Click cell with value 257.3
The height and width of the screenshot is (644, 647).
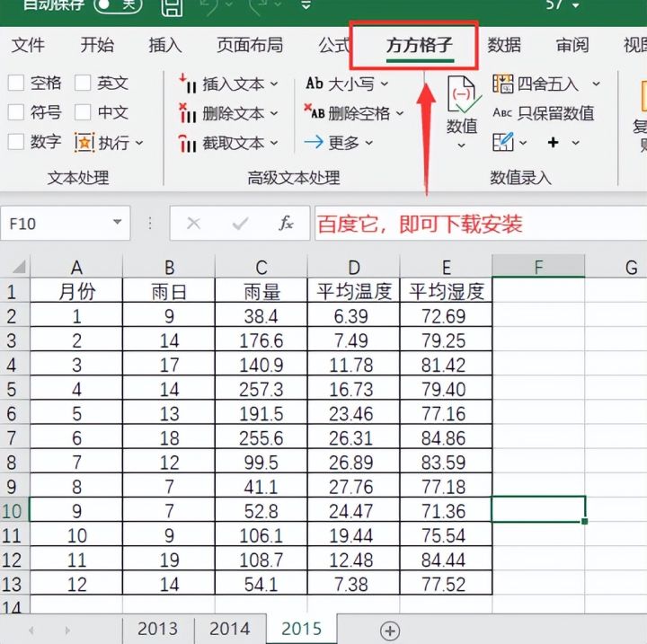[261, 390]
